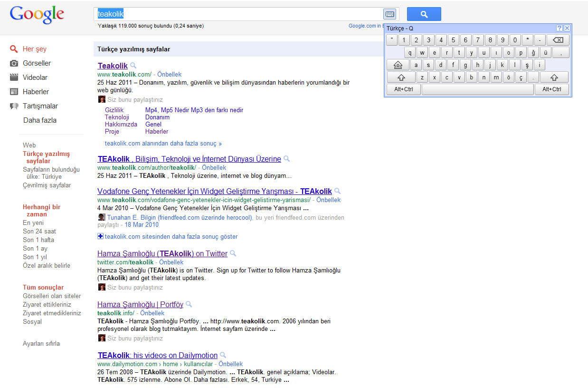The height and width of the screenshot is (388, 588).
Task: Preview the Hamza Şamlıoğlu on Twitter result
Action: [233, 253]
